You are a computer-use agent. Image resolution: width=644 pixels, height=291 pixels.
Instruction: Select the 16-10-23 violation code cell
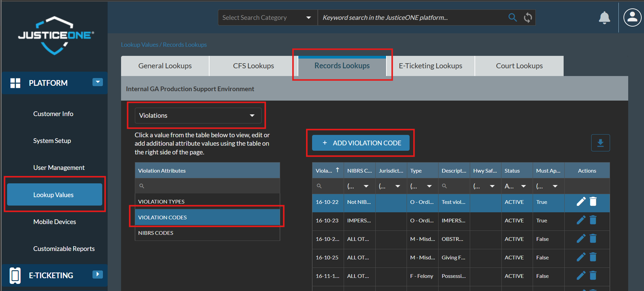[x=327, y=220]
